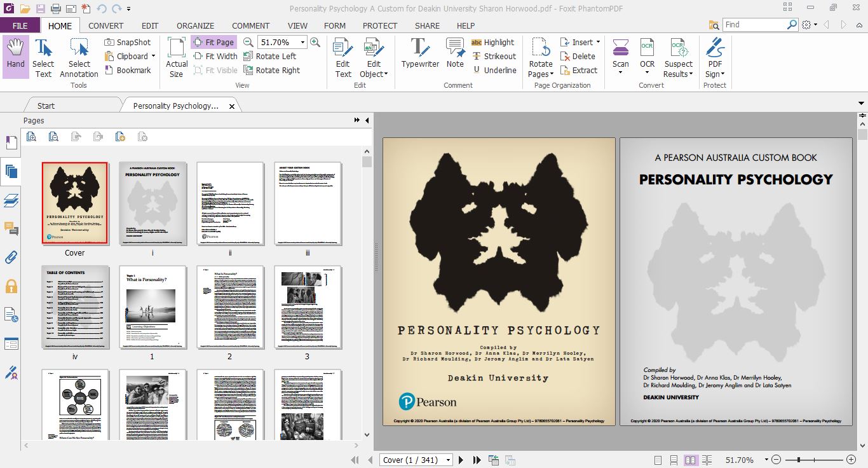The width and height of the screenshot is (868, 468).
Task: Switch to the ORGANIZE ribbon tab
Action: point(196,25)
